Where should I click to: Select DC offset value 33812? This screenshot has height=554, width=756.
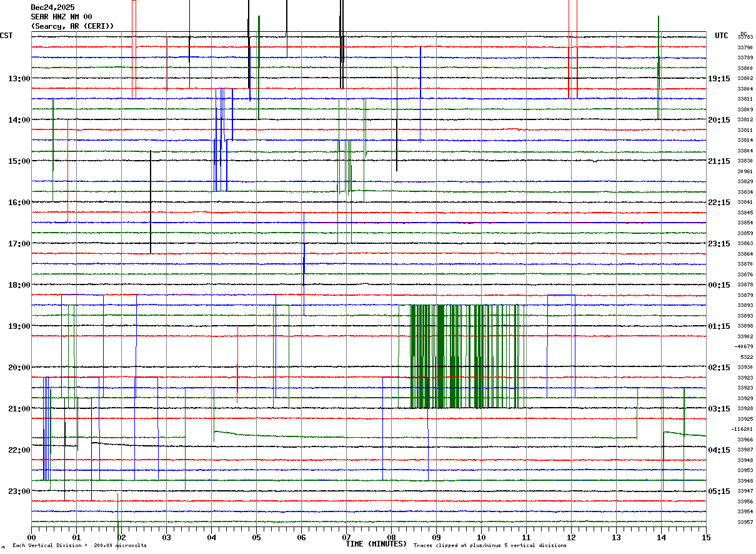745,120
